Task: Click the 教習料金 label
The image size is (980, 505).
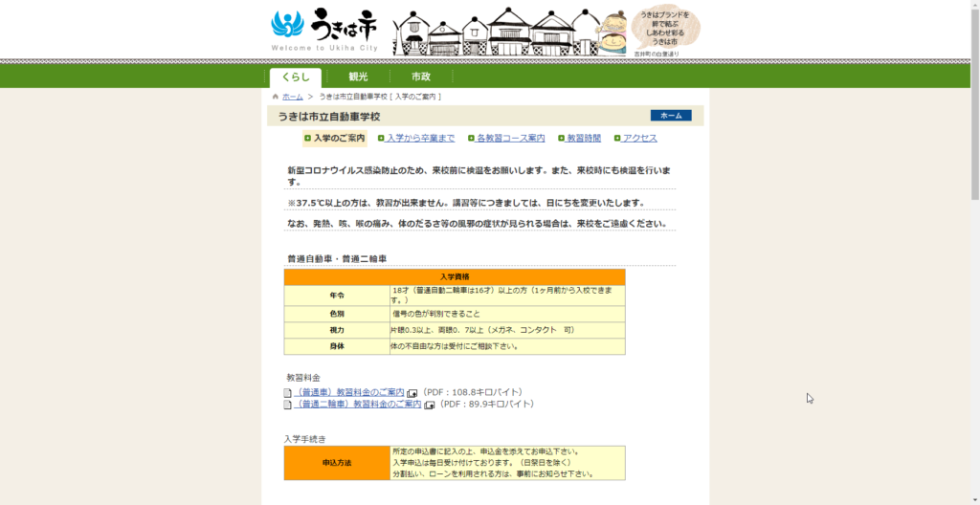Action: click(x=303, y=378)
